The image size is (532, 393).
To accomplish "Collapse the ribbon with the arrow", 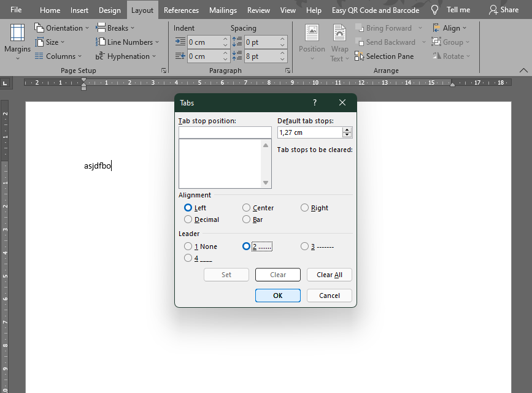I will pos(523,70).
